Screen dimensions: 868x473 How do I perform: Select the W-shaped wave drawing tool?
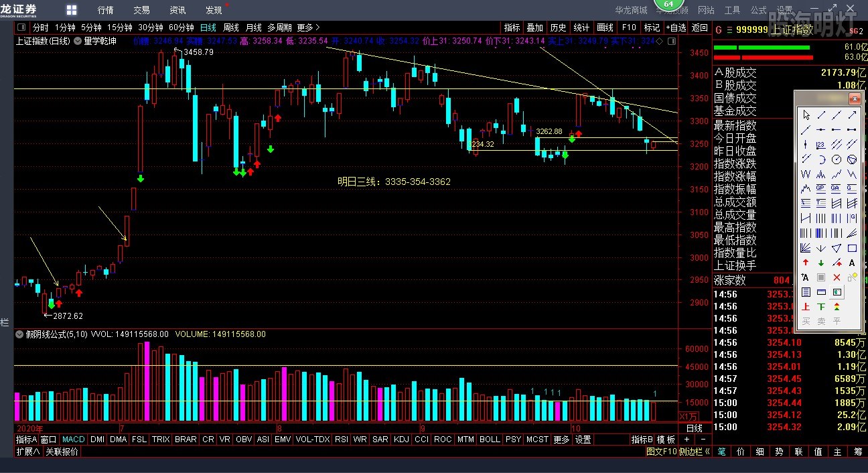tap(806, 174)
